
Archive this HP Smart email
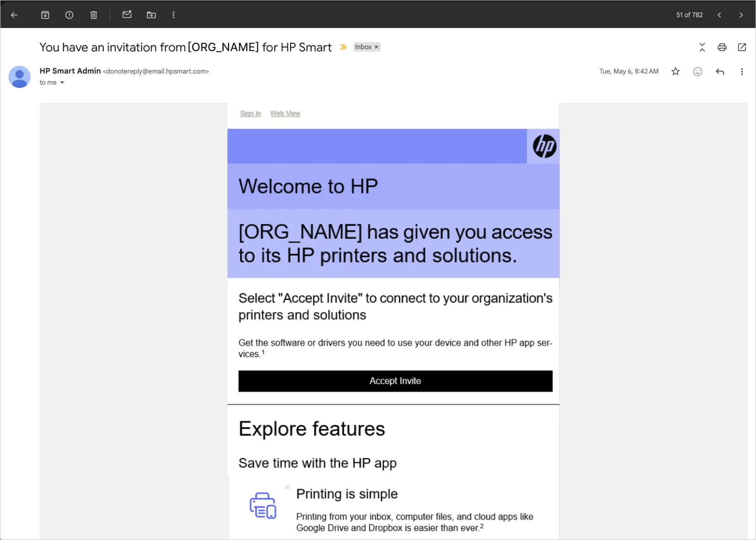(45, 15)
